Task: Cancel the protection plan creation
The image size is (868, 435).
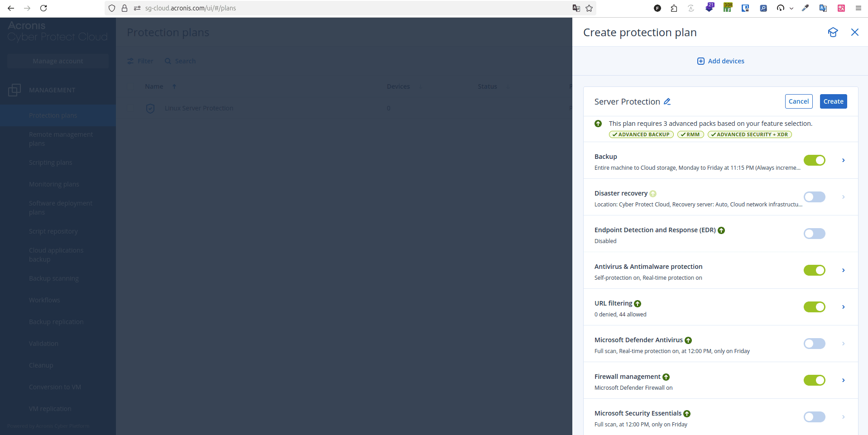Action: [798, 101]
